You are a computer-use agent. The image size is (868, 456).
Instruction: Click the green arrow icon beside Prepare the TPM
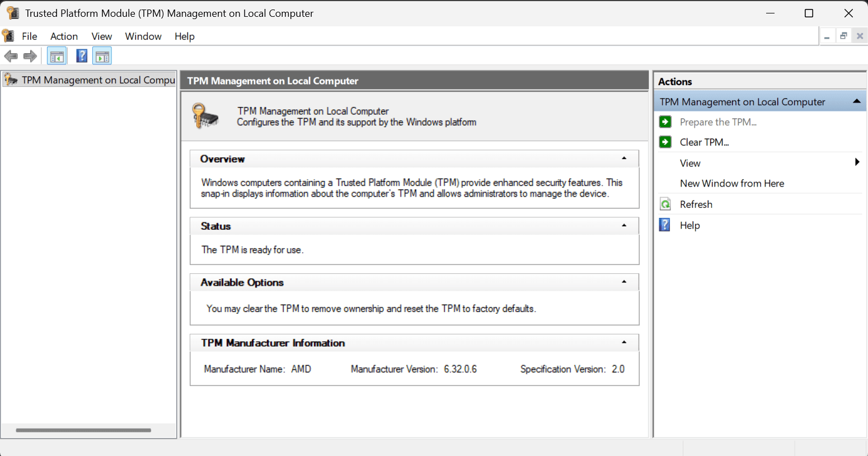665,122
